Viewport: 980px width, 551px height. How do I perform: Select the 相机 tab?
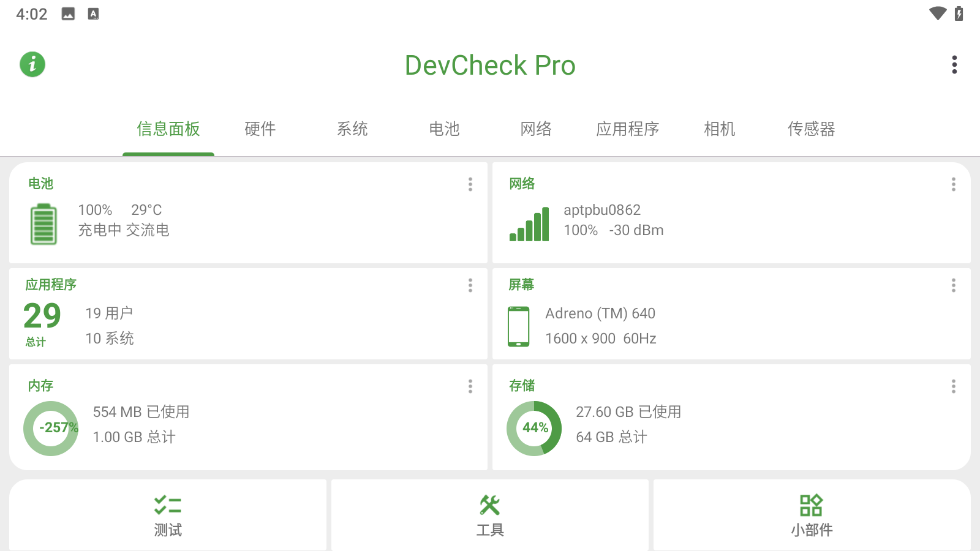pos(719,129)
